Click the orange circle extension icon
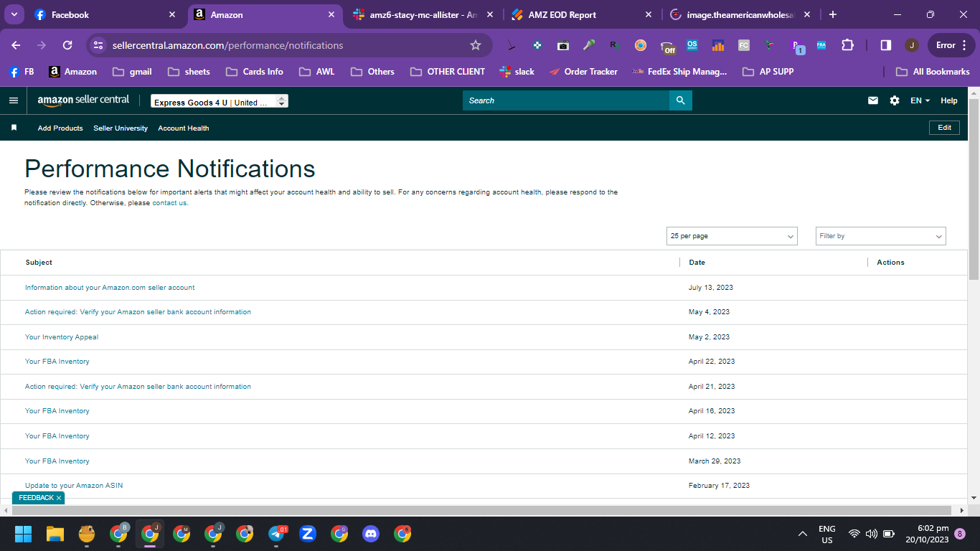Screen dimensions: 980x551 641,45
